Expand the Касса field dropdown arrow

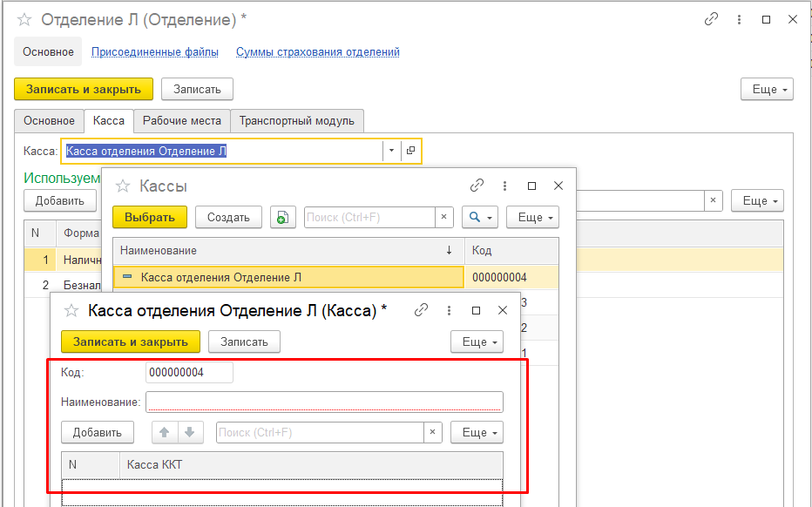[391, 151]
